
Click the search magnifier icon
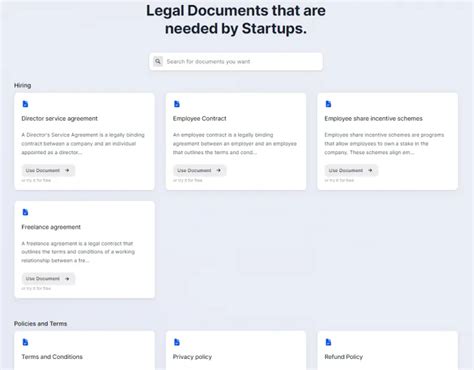tap(158, 61)
